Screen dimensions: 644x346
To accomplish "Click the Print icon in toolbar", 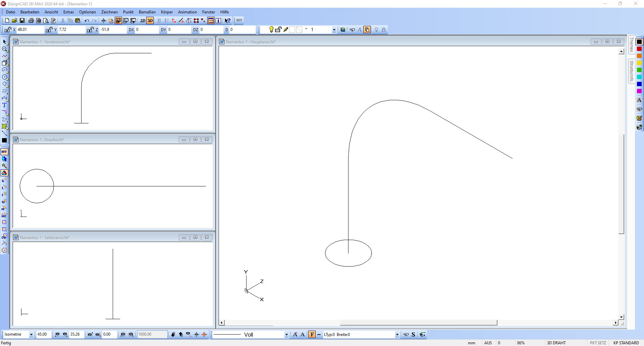I will click(31, 20).
